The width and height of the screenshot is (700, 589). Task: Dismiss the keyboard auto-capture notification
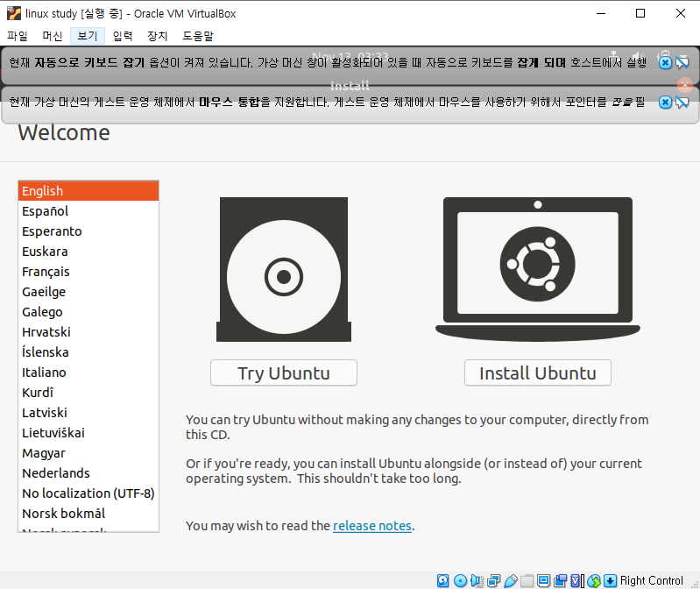[x=665, y=62]
